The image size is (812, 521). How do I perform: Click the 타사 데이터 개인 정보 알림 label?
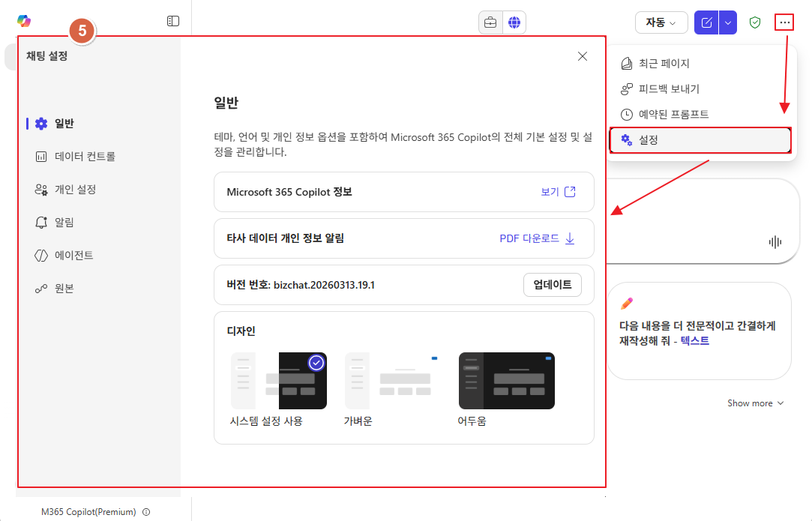[286, 238]
